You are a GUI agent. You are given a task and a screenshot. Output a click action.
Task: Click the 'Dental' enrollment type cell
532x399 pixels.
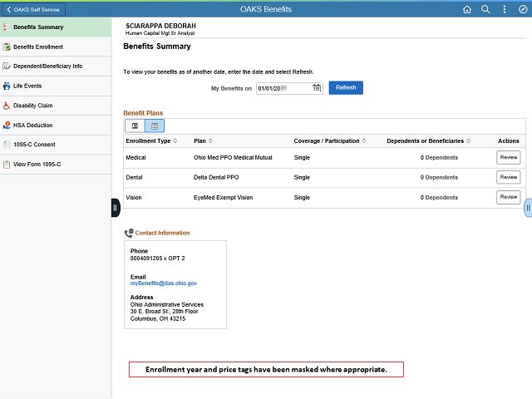(x=134, y=177)
